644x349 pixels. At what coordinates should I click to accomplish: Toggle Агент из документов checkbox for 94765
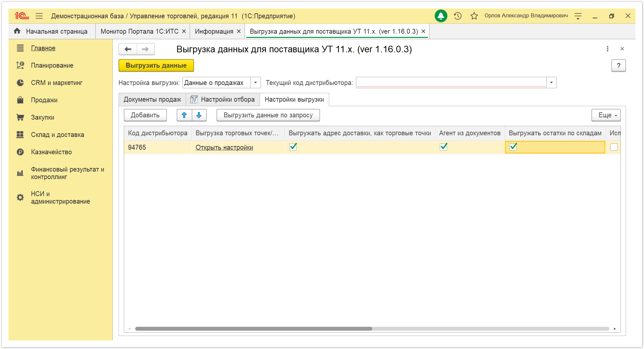coord(443,147)
